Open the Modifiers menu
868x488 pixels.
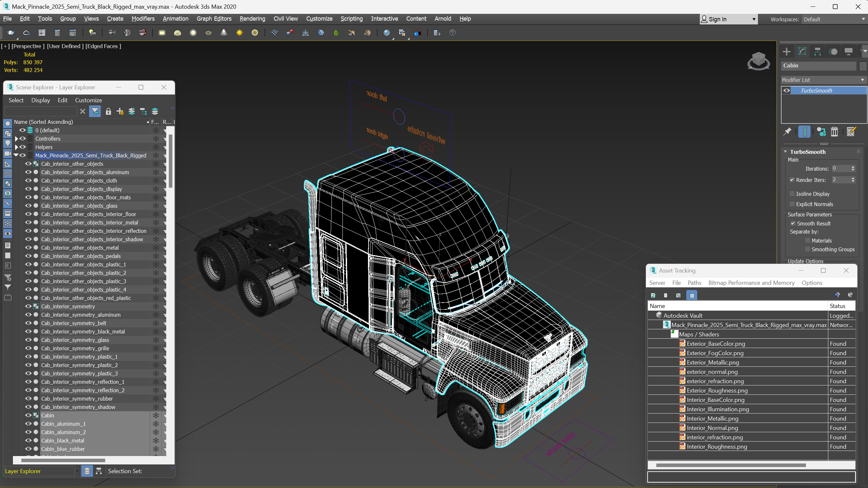pos(143,18)
